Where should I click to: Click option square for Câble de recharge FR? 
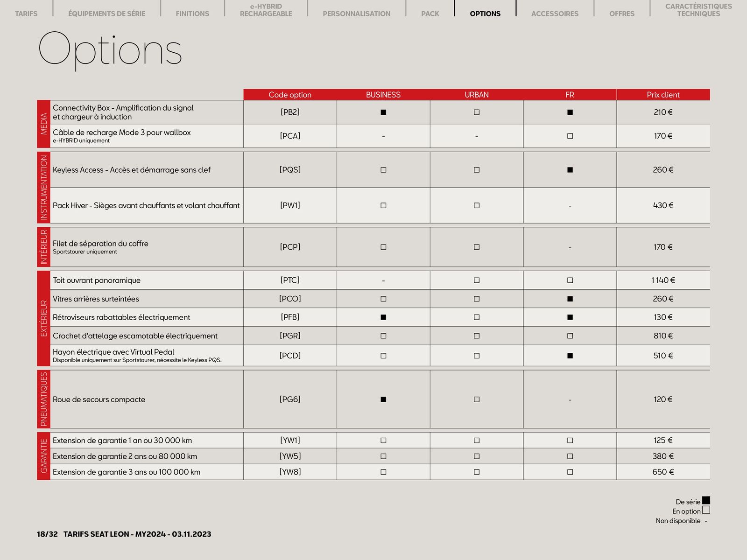pyautogui.click(x=570, y=136)
